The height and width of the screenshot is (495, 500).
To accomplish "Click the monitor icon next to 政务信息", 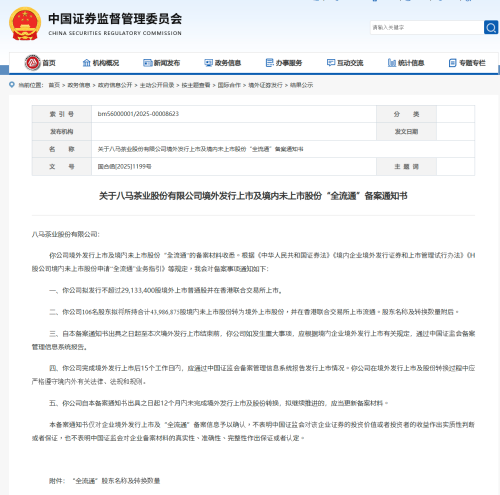I will coord(208,63).
